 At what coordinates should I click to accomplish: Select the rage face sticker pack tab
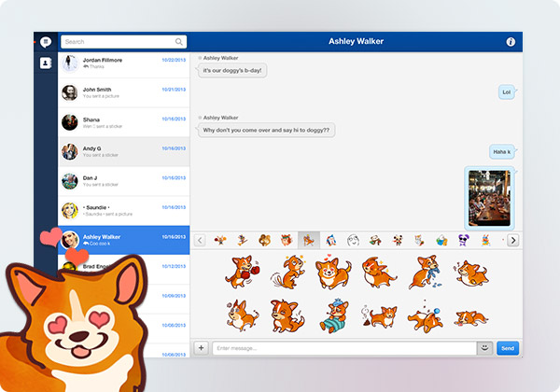pos(353,240)
